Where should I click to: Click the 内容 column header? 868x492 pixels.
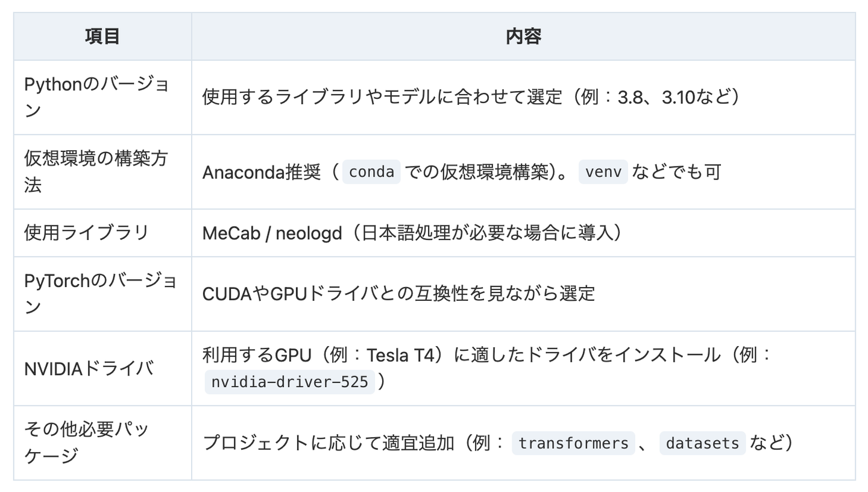pyautogui.click(x=523, y=37)
